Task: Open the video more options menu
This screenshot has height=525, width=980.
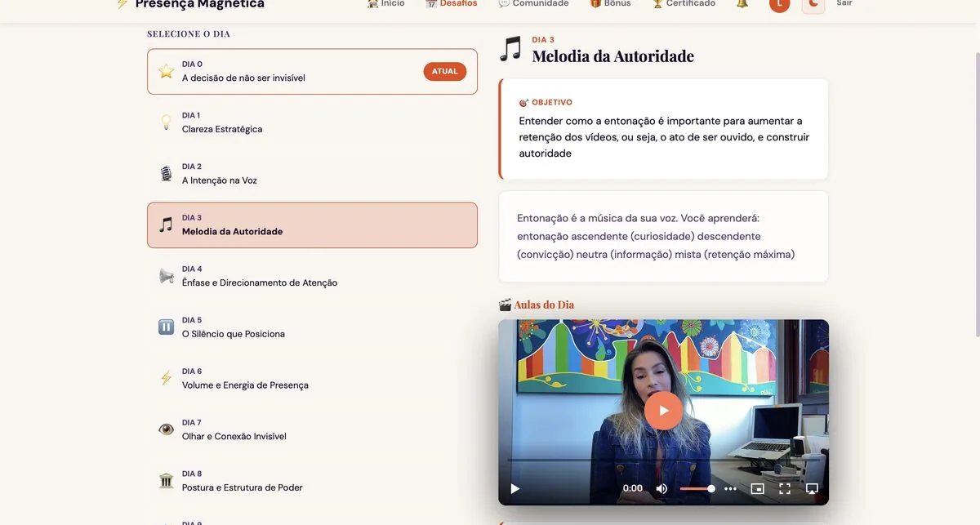Action: pos(730,488)
